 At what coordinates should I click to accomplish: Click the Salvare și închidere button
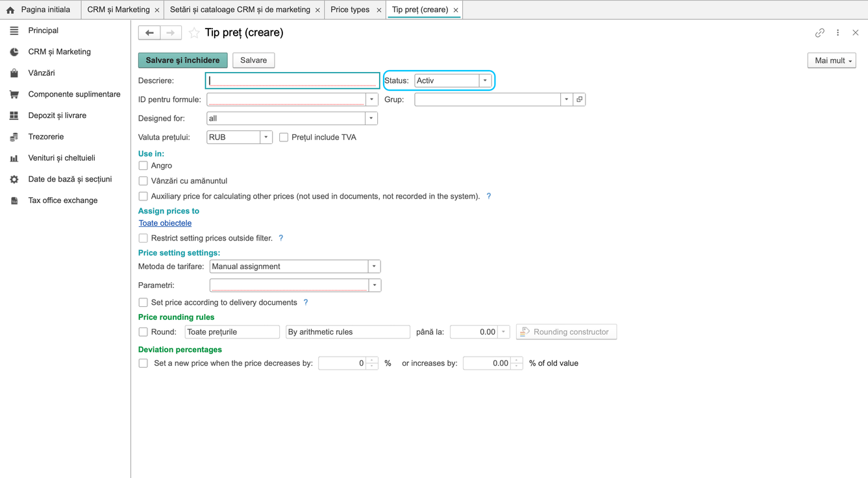coord(183,60)
